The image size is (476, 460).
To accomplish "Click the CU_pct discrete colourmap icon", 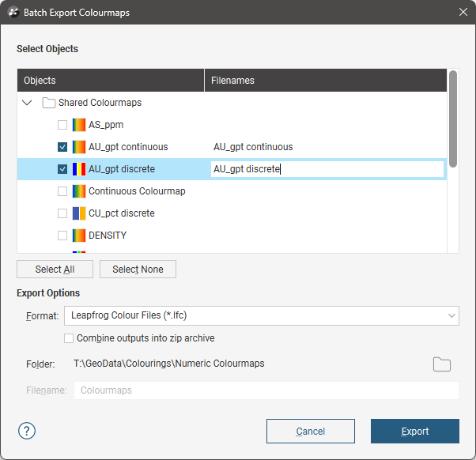I will pyautogui.click(x=79, y=213).
